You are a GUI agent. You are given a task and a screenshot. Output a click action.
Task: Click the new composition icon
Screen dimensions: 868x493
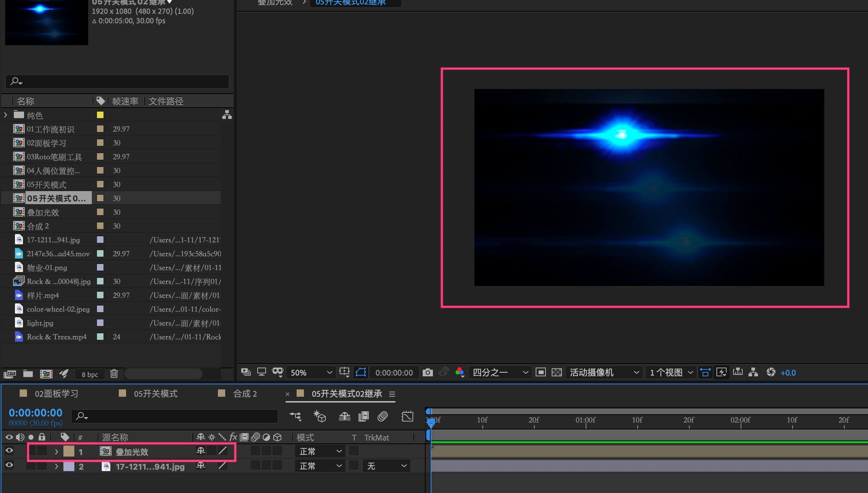coord(46,374)
